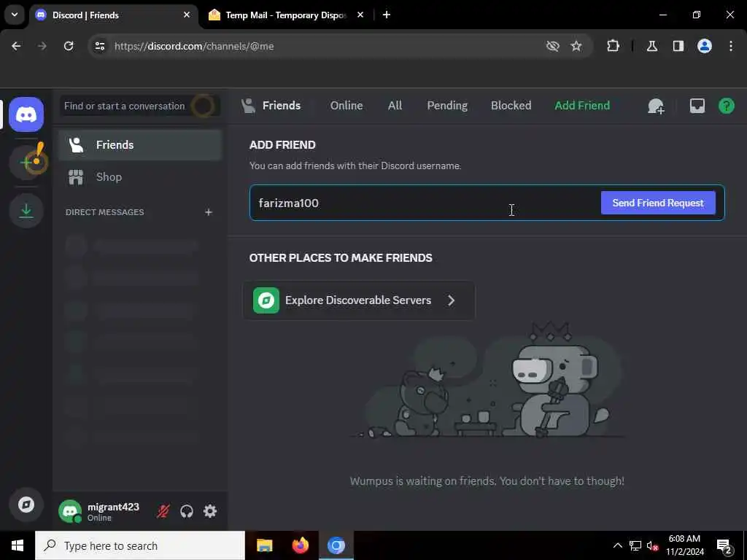Viewport: 747px width, 560px height.
Task: Open the green Help icon
Action: coord(726,106)
